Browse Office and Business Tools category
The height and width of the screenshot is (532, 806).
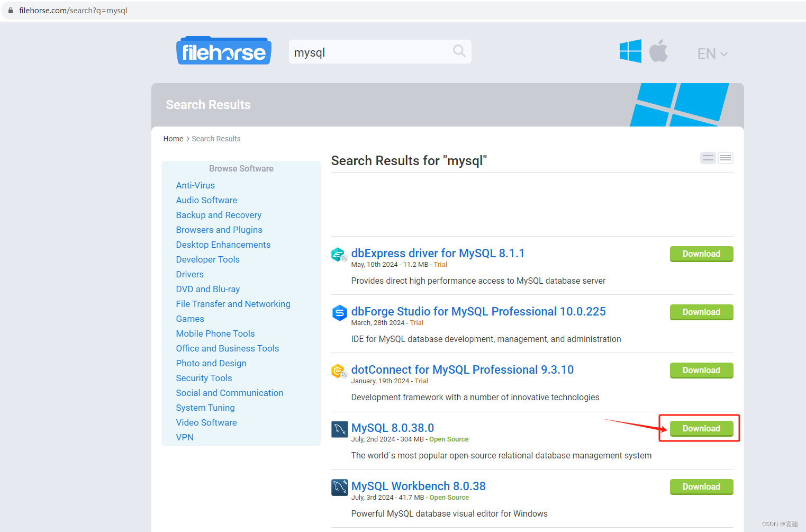[x=228, y=348]
